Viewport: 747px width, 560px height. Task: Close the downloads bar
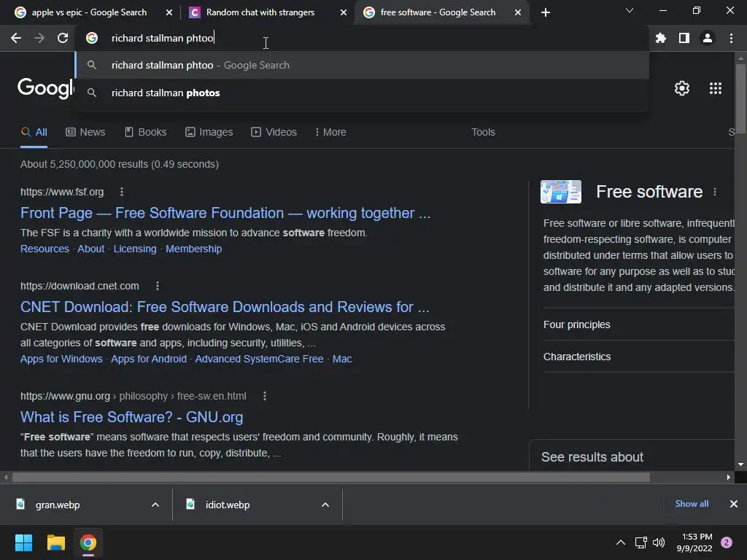734,504
